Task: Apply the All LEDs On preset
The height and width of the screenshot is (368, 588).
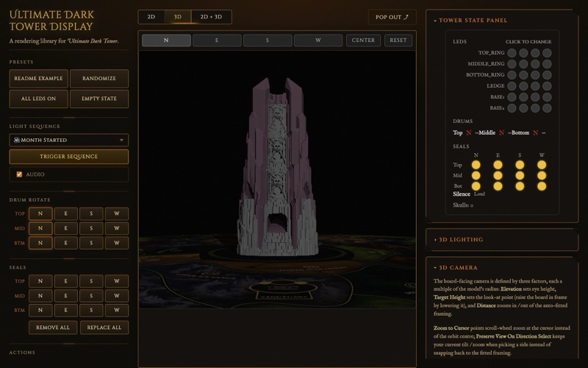Action: click(x=39, y=99)
